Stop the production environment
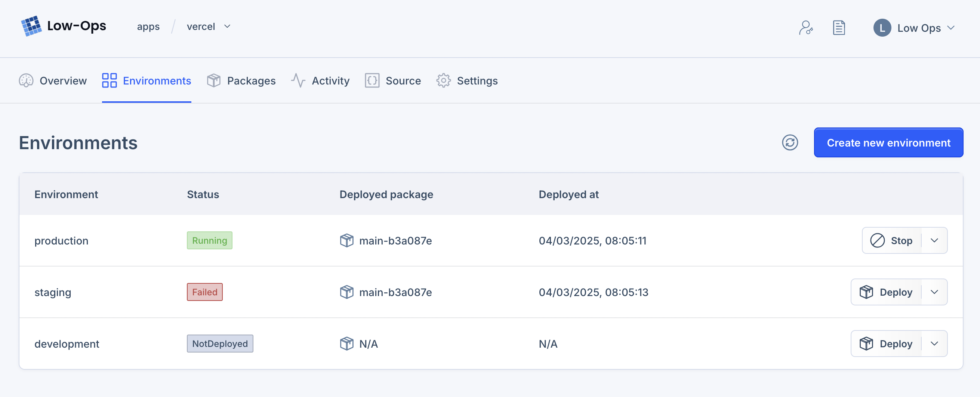 pyautogui.click(x=892, y=241)
